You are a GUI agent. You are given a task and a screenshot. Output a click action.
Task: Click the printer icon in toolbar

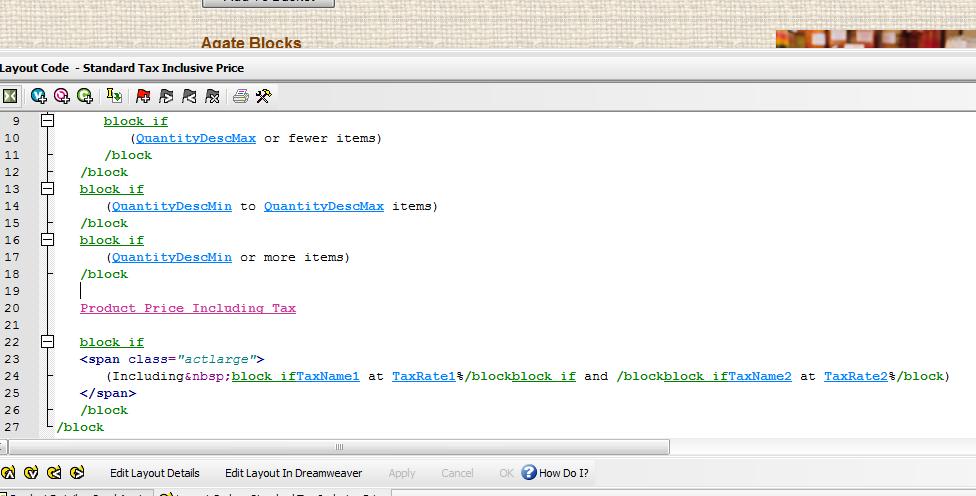pyautogui.click(x=240, y=96)
